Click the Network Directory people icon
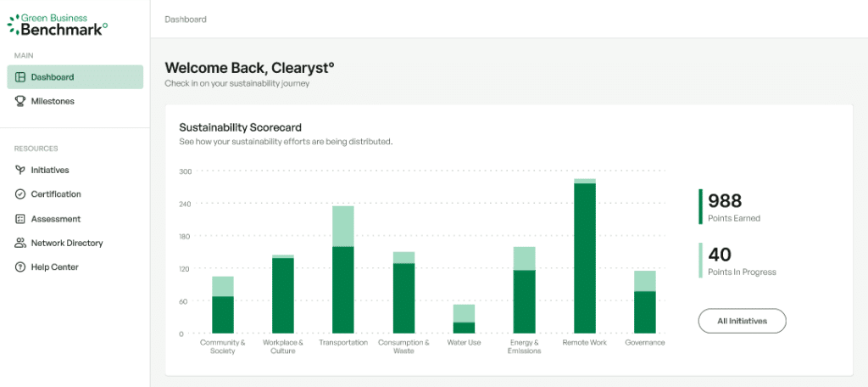868x387 pixels. [x=20, y=243]
